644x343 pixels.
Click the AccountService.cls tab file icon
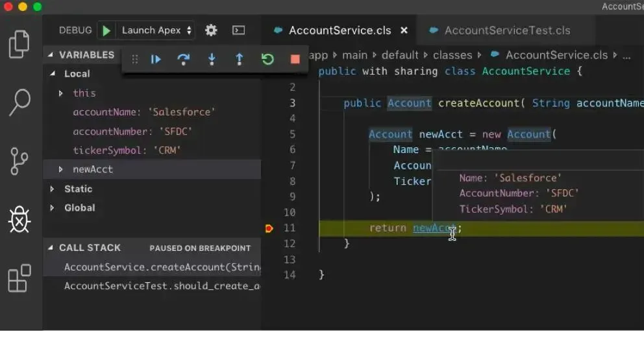278,30
